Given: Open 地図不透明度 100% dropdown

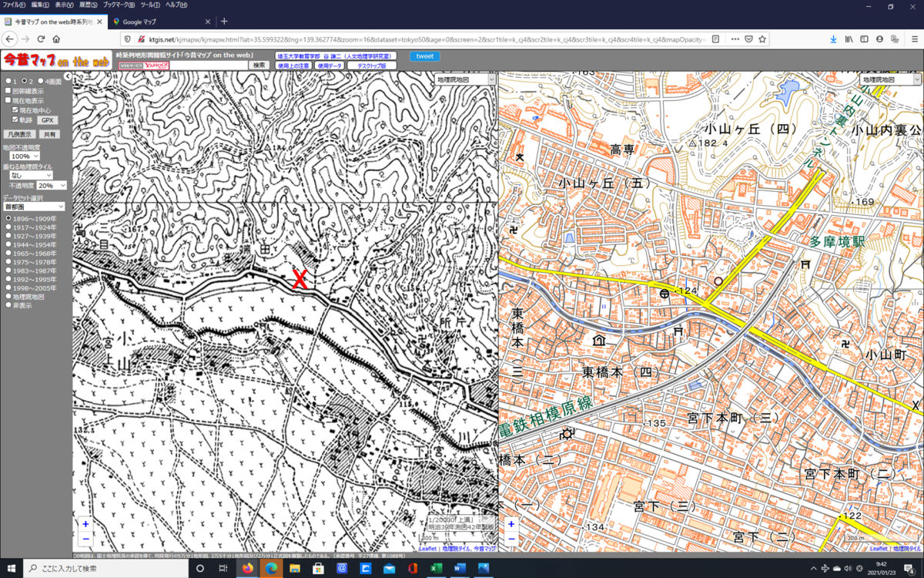Looking at the screenshot, I should tap(25, 156).
